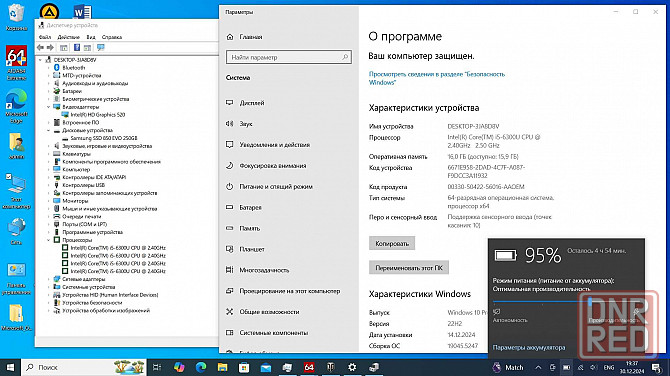Viewport: 670px width, 376px height.
Task: Open Действие menu in Device Manager
Action: tap(68, 37)
